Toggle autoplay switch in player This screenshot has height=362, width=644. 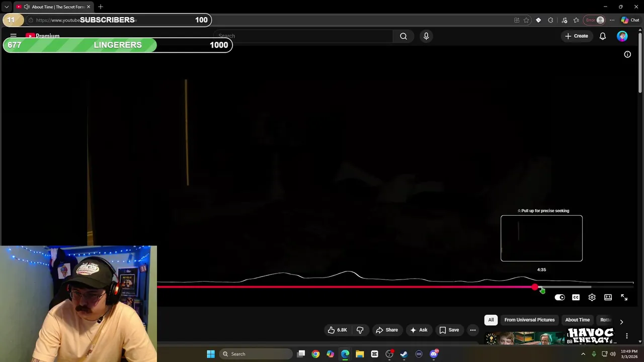coord(559,298)
